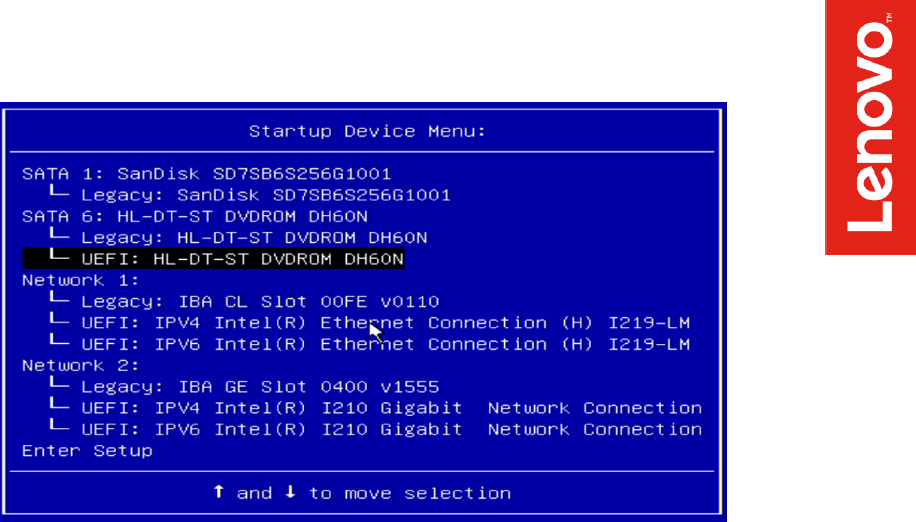Viewport: 916px width, 522px height.
Task: Select UEFI: IPV4 Intel I210 Gigabit Network Connection
Action: (391, 408)
